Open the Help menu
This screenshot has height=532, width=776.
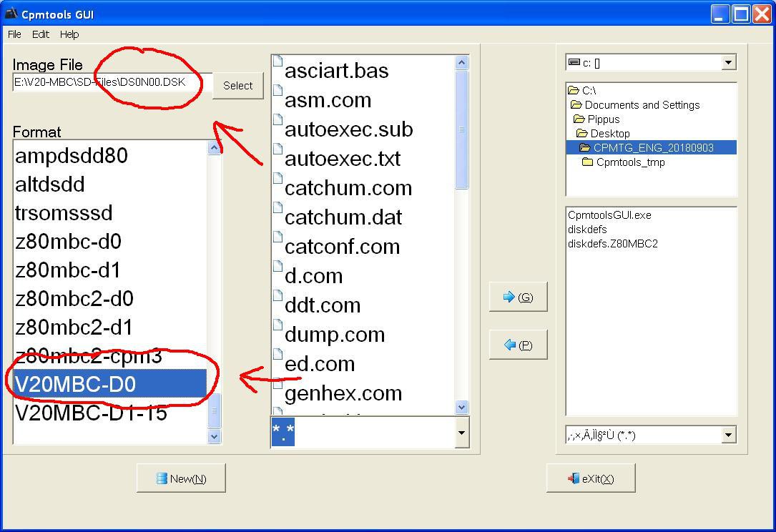point(69,34)
